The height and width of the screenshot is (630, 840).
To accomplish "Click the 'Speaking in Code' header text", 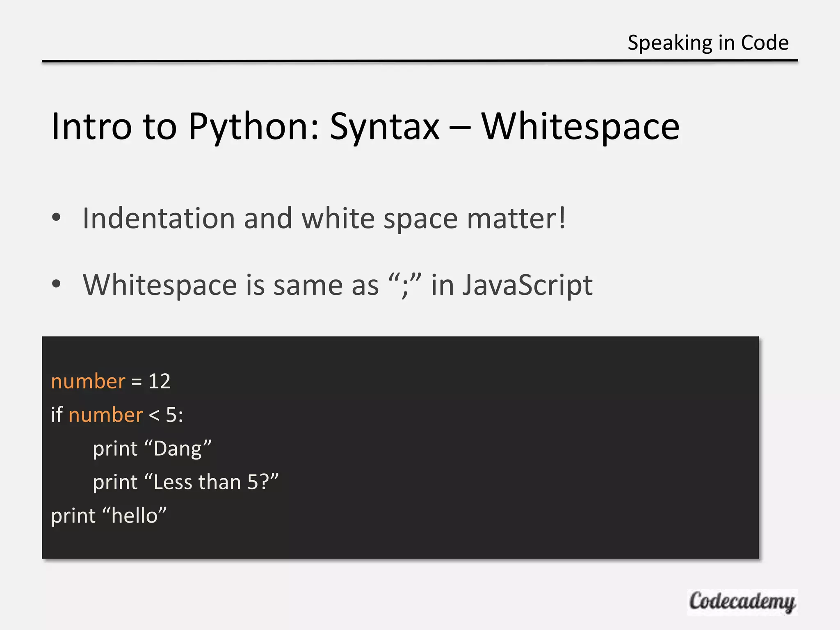I will 708,43.
